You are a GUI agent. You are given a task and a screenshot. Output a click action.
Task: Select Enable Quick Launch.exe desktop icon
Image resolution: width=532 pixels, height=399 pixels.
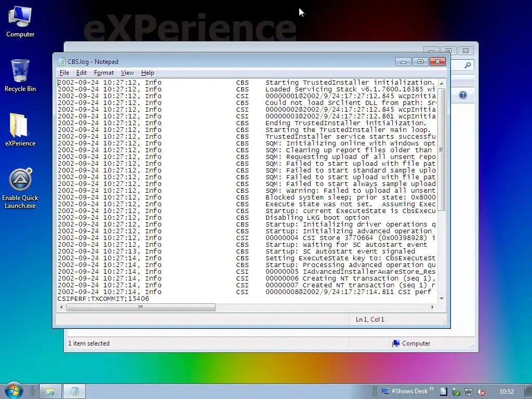(x=20, y=189)
